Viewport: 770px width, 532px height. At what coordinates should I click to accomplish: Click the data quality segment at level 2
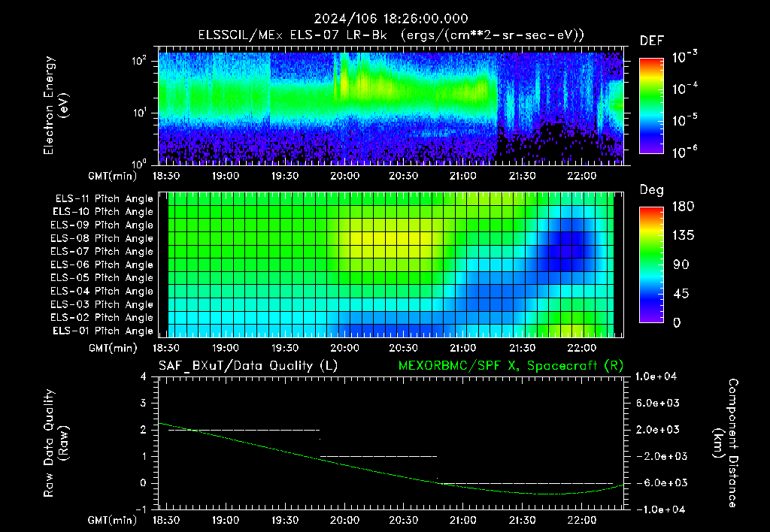(x=244, y=430)
